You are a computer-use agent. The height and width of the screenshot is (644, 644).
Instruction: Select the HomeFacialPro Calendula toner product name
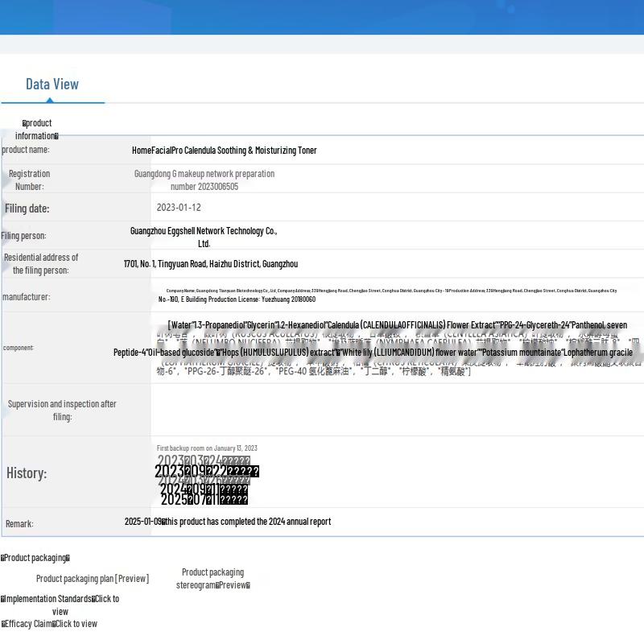[x=224, y=151]
